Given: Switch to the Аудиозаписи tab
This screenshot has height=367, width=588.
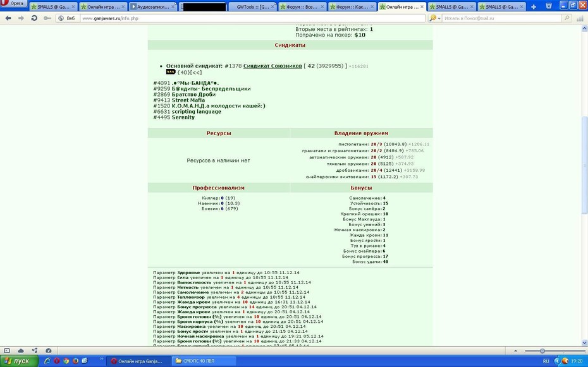Looking at the screenshot, I should (153, 7).
